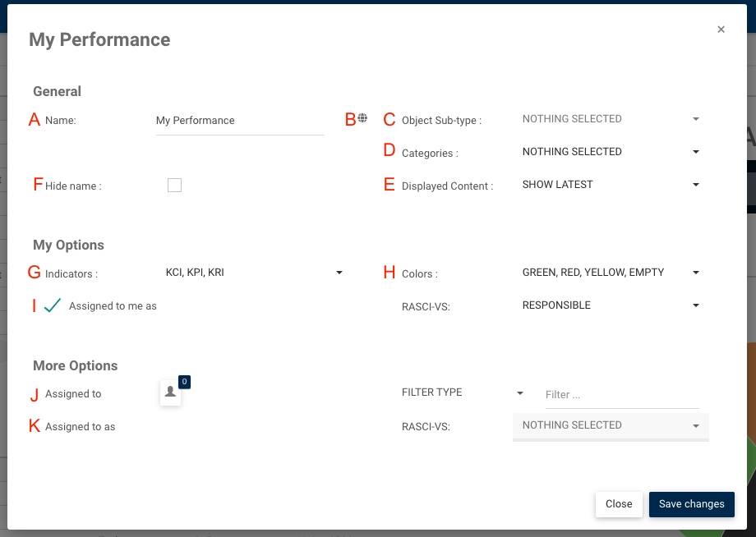Click the Save changes button

(691, 504)
